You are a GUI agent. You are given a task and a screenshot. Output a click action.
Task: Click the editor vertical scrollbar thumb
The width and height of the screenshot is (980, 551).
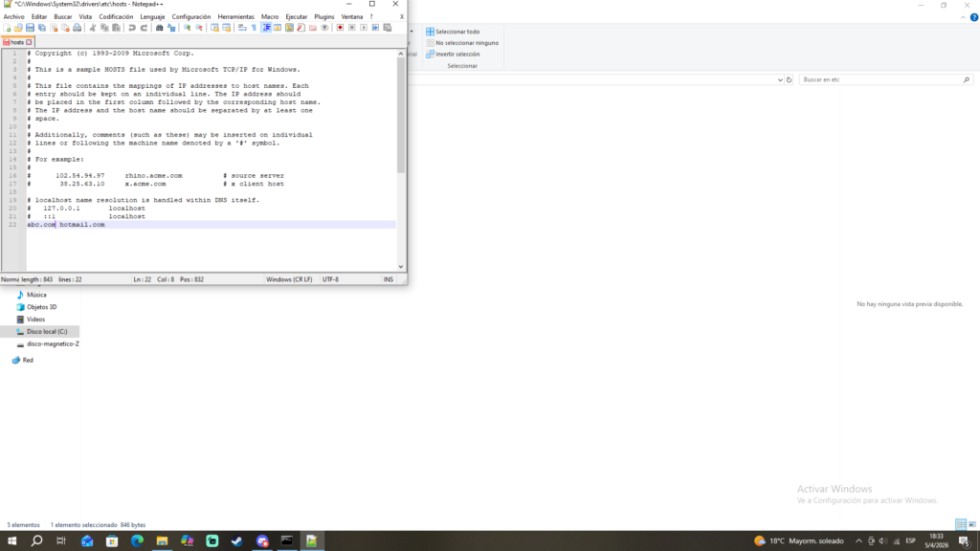[401, 115]
